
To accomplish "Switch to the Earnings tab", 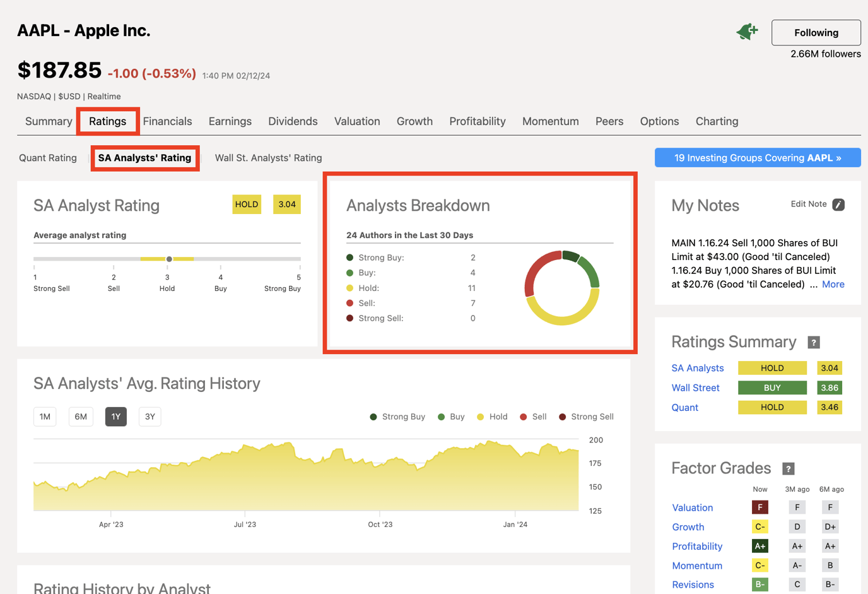I will coord(230,121).
